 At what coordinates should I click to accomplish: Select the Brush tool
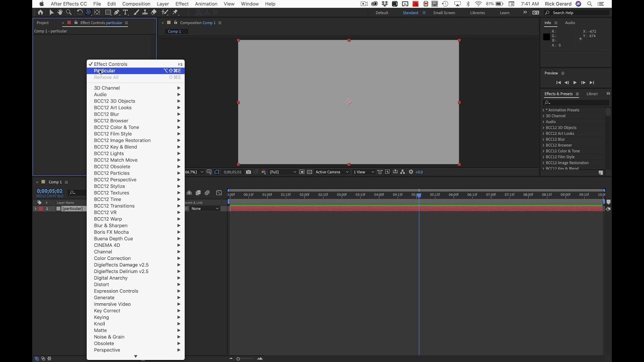click(x=136, y=13)
